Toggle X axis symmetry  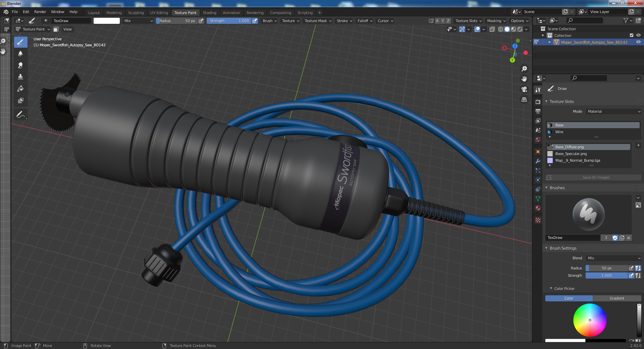(437, 21)
